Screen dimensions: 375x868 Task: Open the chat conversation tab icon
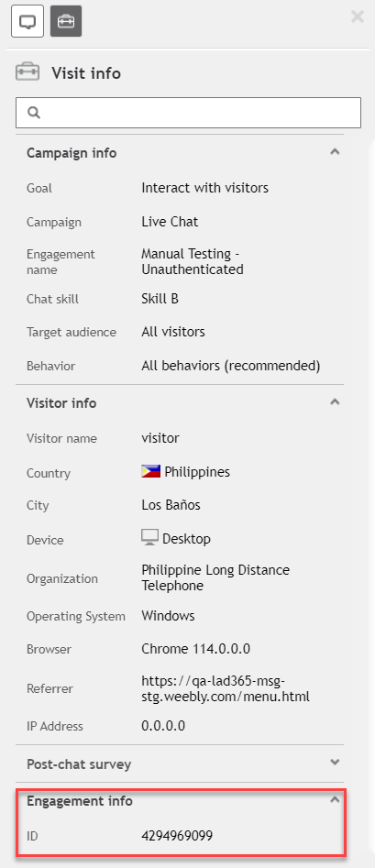pos(28,21)
